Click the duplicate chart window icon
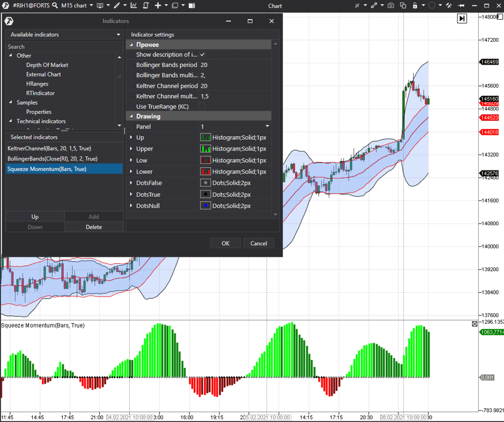This screenshot has width=504, height=422. [x=403, y=5]
